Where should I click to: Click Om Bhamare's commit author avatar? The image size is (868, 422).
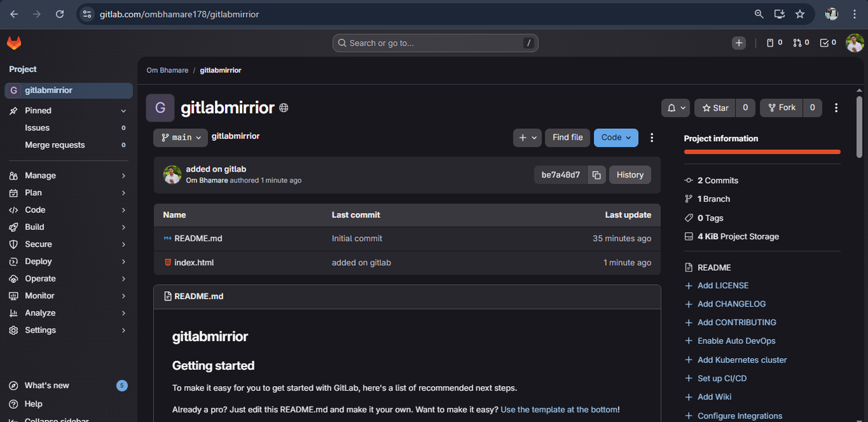[172, 175]
